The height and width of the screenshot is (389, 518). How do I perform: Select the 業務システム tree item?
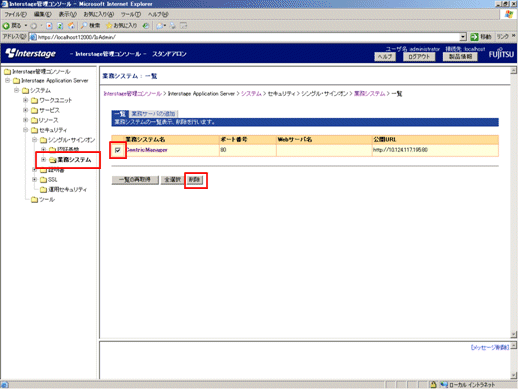(x=74, y=160)
